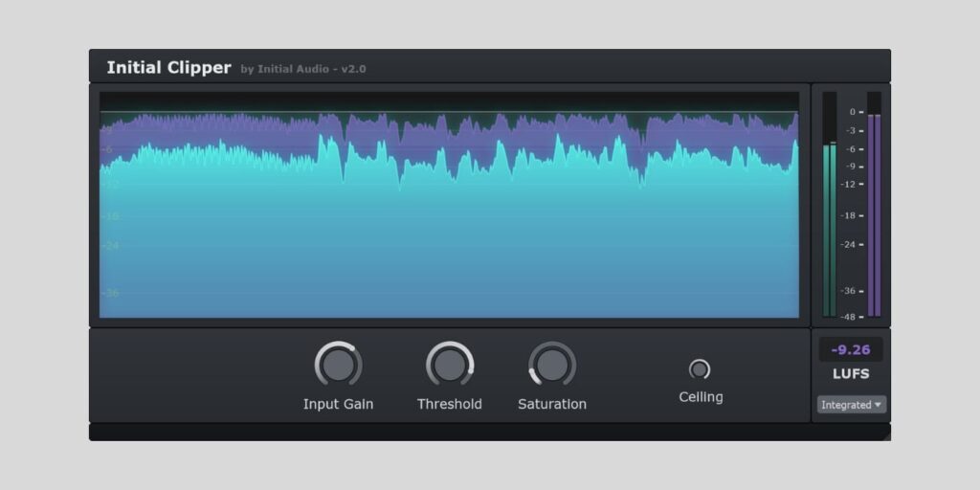Click the Input Gain label
Viewport: 980px width, 490px height.
point(338,404)
